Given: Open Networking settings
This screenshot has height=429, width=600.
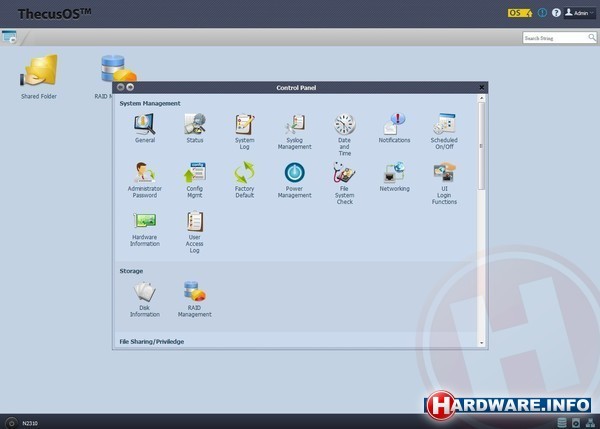Looking at the screenshot, I should click(394, 177).
